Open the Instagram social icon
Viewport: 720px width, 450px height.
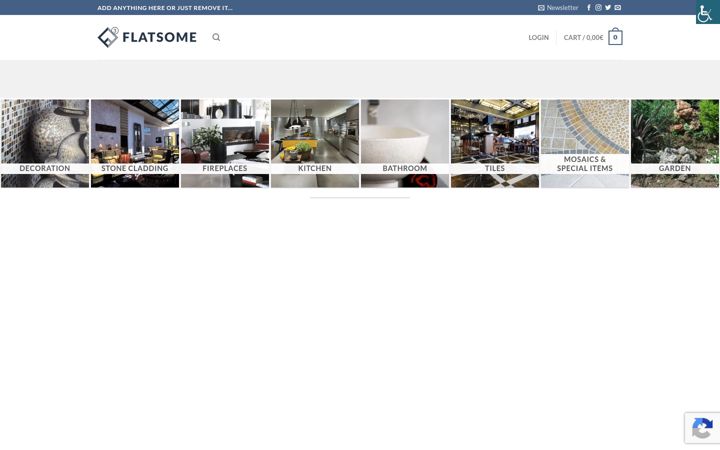(x=598, y=8)
